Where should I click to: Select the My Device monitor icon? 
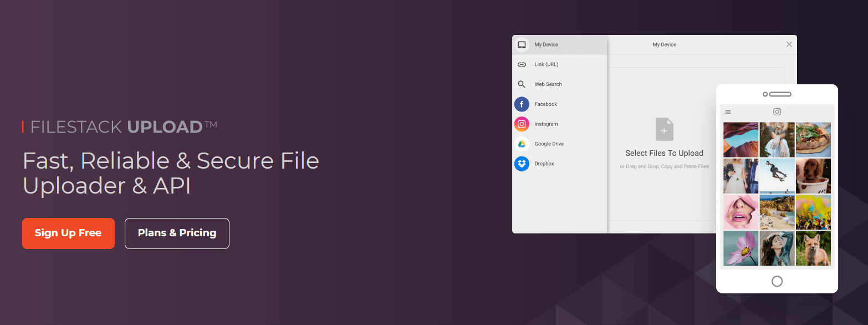[522, 45]
